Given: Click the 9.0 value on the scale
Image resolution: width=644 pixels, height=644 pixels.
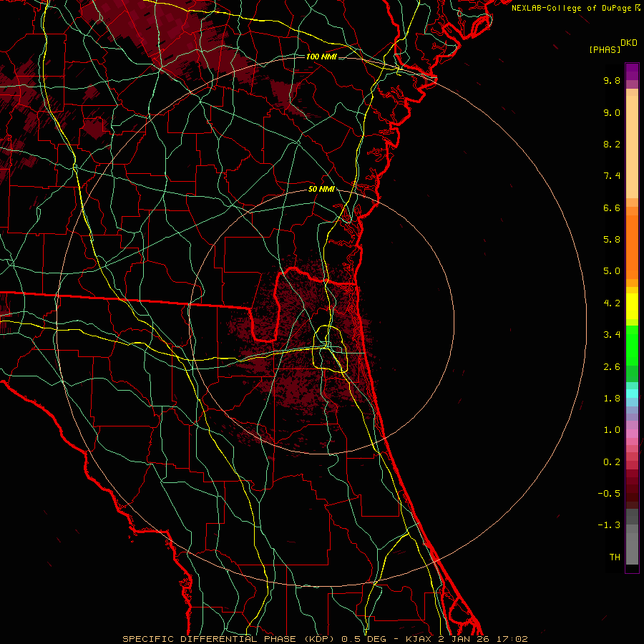Looking at the screenshot, I should [612, 112].
